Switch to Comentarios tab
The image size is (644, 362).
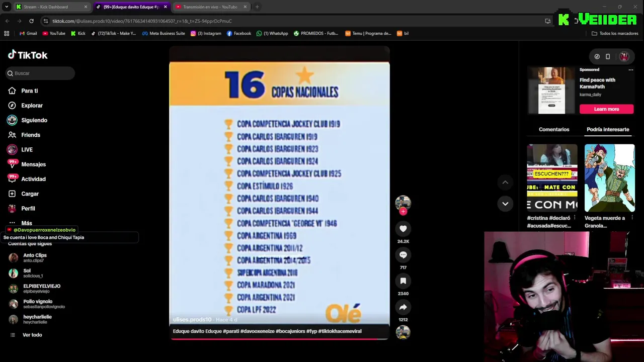click(554, 129)
